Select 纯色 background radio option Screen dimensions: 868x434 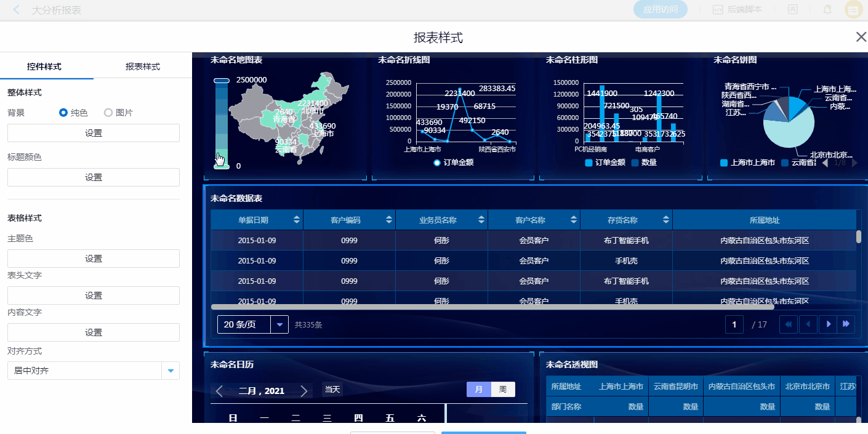click(63, 113)
